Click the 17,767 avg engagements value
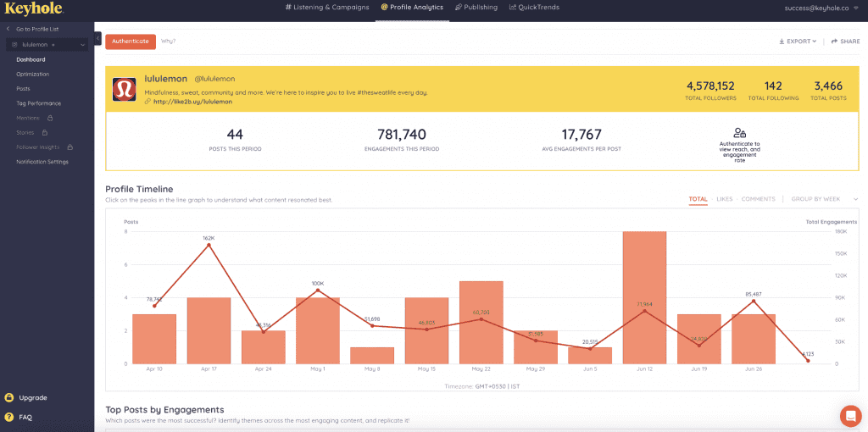Image resolution: width=868 pixels, height=432 pixels. [581, 135]
